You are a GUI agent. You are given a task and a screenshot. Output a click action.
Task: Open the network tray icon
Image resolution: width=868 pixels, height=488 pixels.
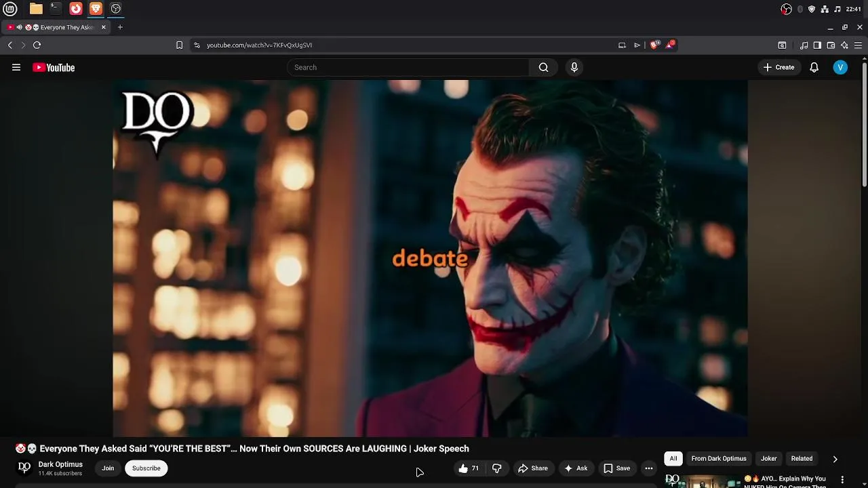pos(825,9)
